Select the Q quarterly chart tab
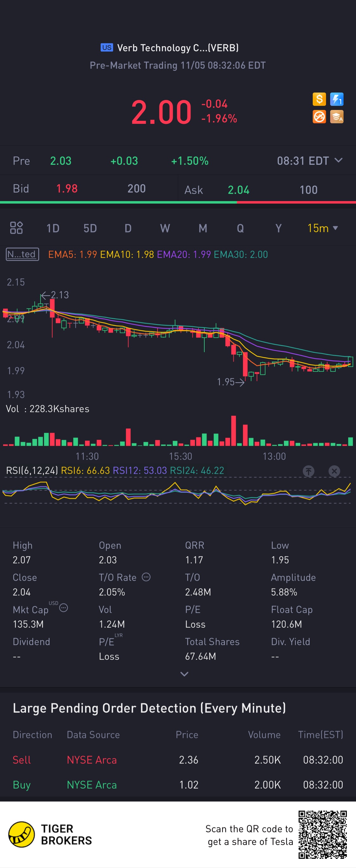The height and width of the screenshot is (868, 356). coord(240,228)
